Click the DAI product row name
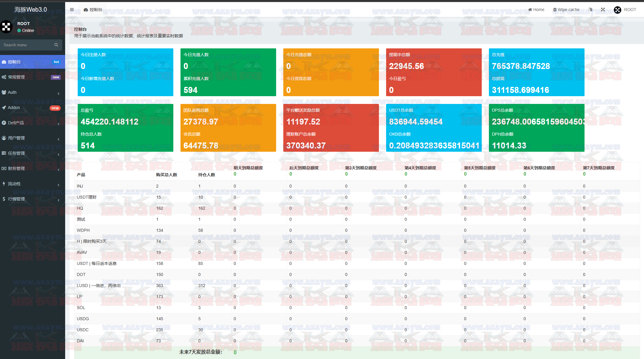Image resolution: width=644 pixels, height=359 pixels. click(80, 341)
